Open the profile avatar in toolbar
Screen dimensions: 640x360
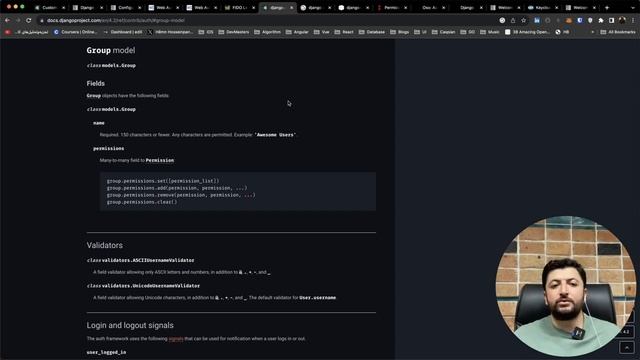click(x=622, y=20)
